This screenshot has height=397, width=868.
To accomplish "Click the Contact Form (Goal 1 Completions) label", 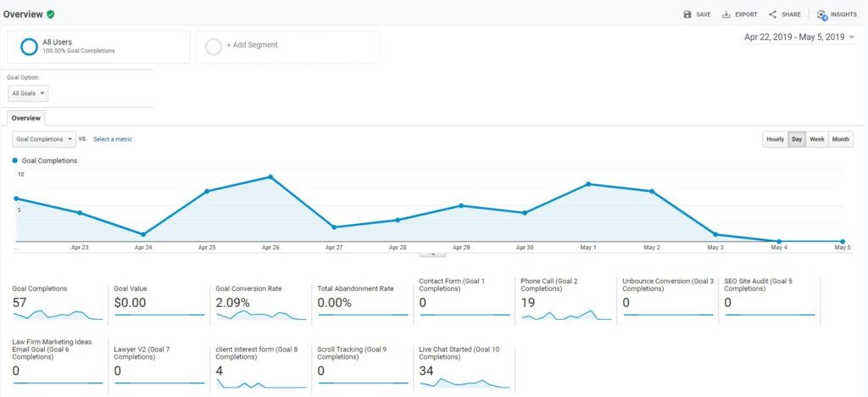I will [x=452, y=284].
